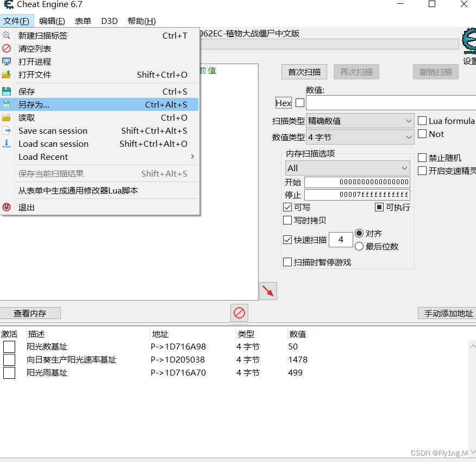Click the download icon beside Load scan session
Screen dimensions: 476x462
coord(7,143)
